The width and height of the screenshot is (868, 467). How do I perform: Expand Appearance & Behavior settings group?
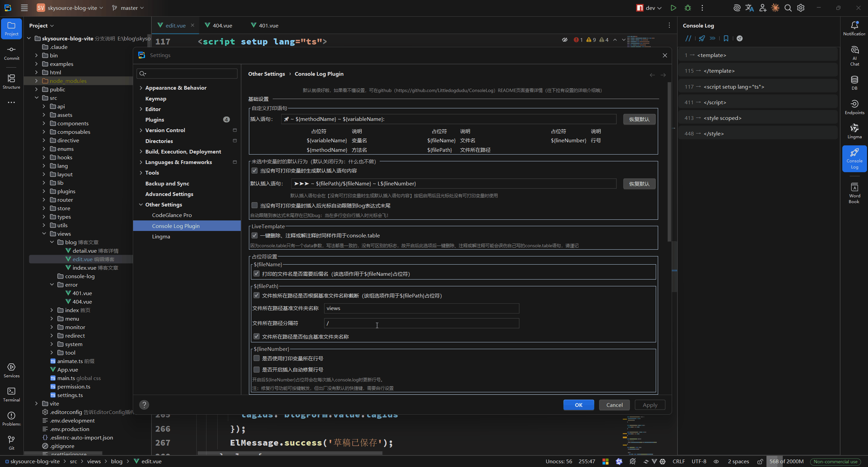point(141,88)
